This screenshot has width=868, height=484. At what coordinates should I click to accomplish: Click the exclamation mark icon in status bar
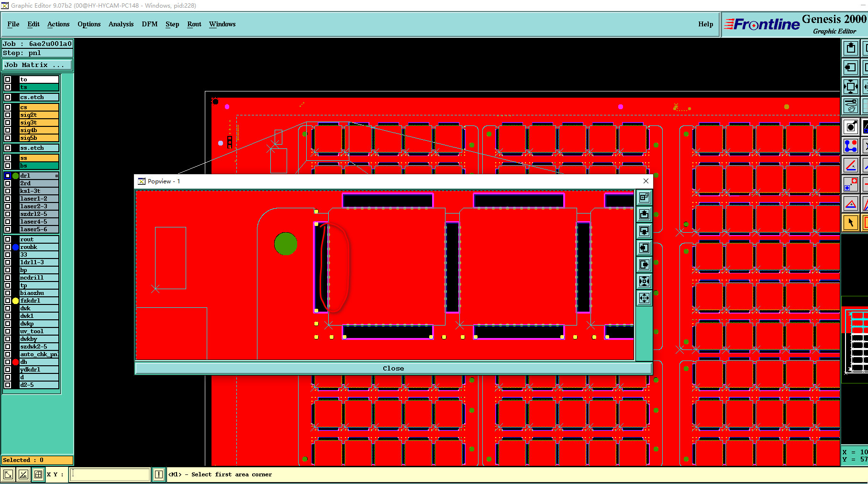(x=159, y=474)
